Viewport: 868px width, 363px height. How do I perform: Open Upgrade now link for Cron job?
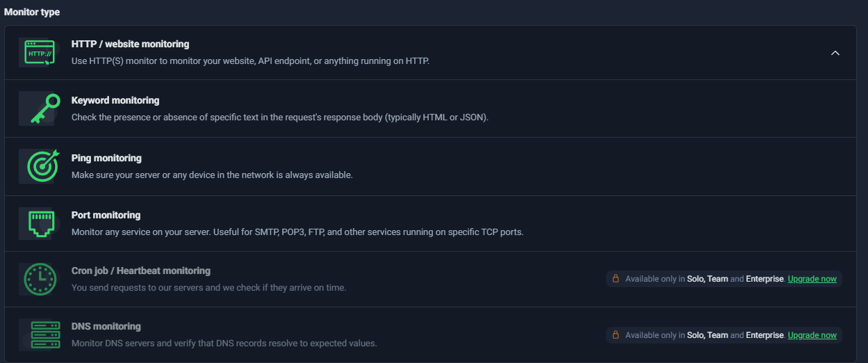point(812,279)
